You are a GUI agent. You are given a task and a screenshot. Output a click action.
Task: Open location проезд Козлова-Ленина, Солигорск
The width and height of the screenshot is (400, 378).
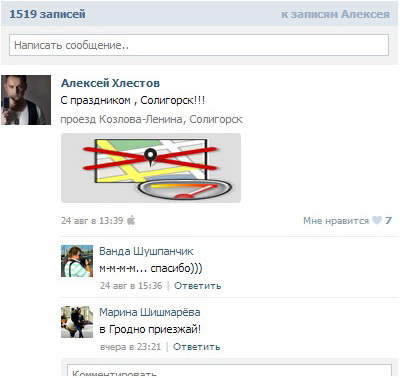point(151,119)
